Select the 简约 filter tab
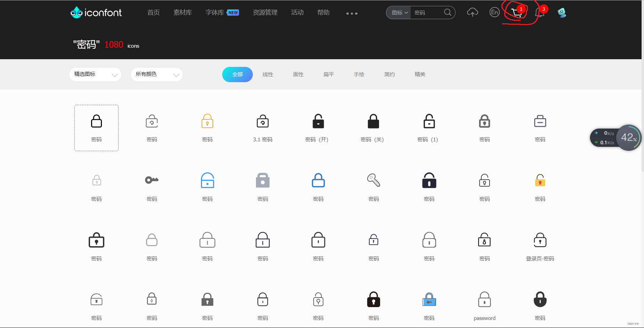644x328 pixels. click(x=389, y=75)
